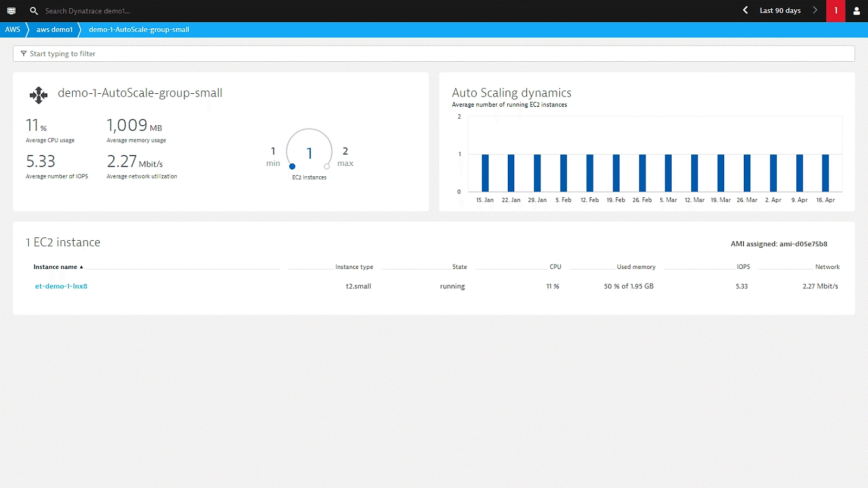868x488 pixels.
Task: Click the previous timeframe chevron arrow
Action: tap(745, 10)
